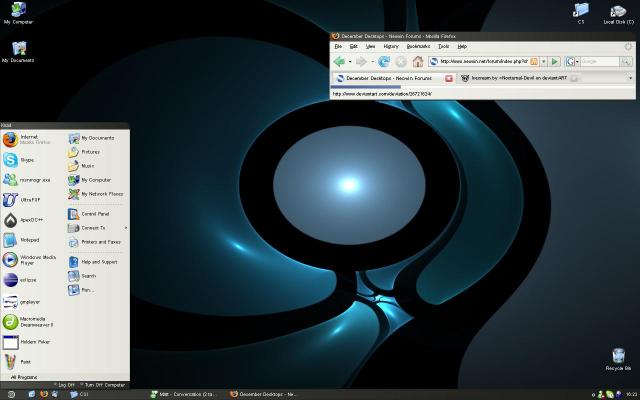
Task: Click Turn Off Computer button
Action: pyautogui.click(x=102, y=385)
